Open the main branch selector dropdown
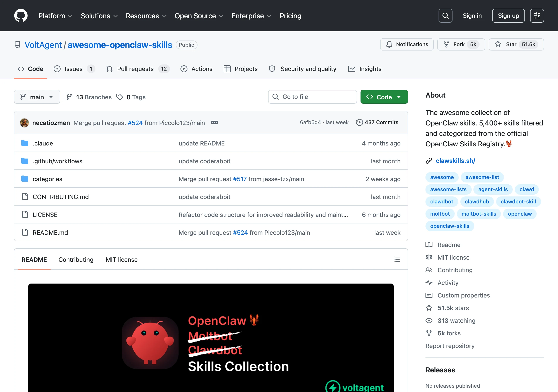The width and height of the screenshot is (558, 392). click(37, 97)
